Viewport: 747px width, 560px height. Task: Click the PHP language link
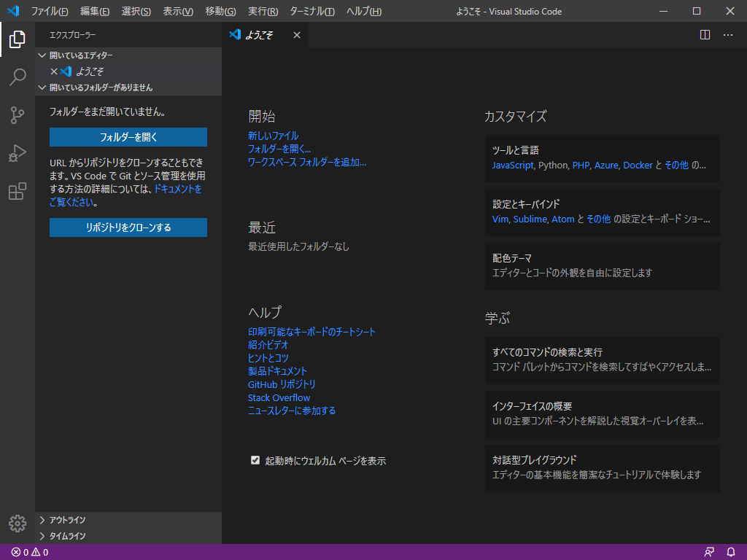click(x=581, y=166)
